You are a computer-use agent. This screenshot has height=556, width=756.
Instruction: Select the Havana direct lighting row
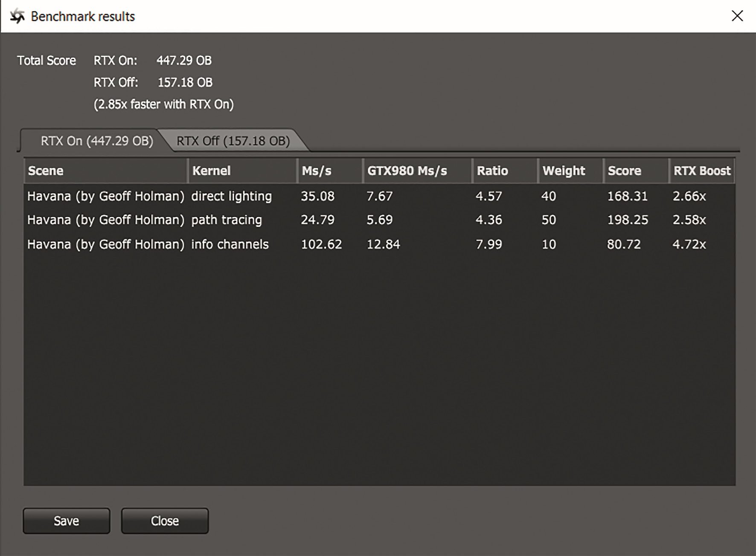click(106, 196)
